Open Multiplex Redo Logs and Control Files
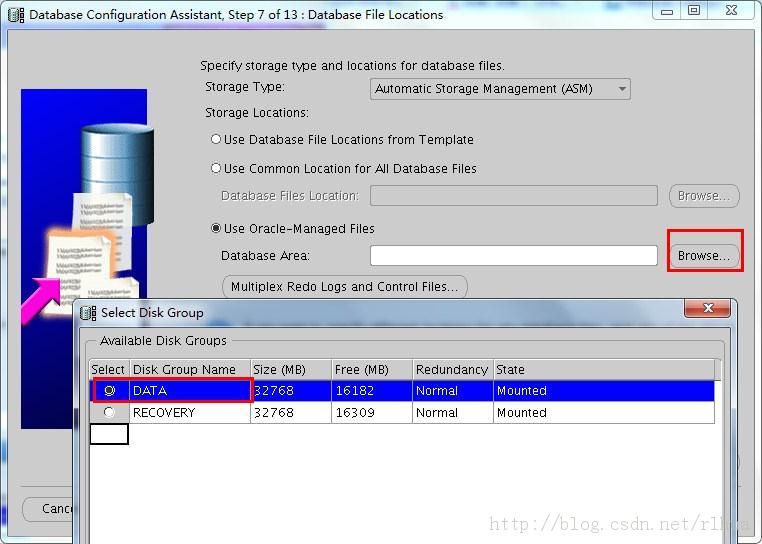Screen dimensions: 762x544 (x=344, y=287)
